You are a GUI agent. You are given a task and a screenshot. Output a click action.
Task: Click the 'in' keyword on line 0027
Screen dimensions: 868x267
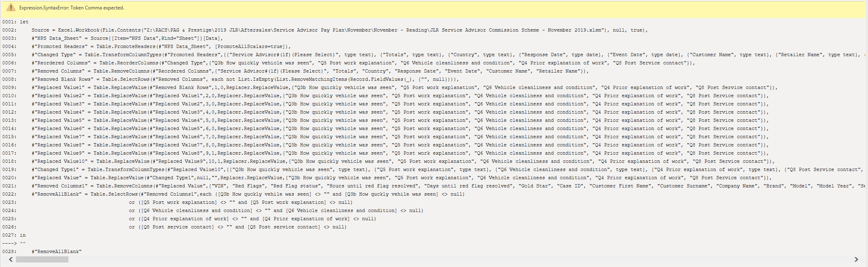pos(23,235)
